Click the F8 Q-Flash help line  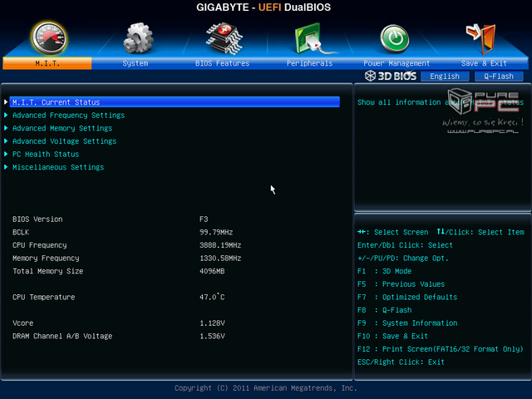(384, 310)
